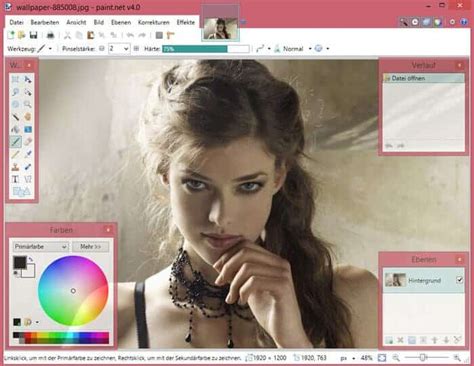Open the px units dropdown in status bar

(353, 358)
